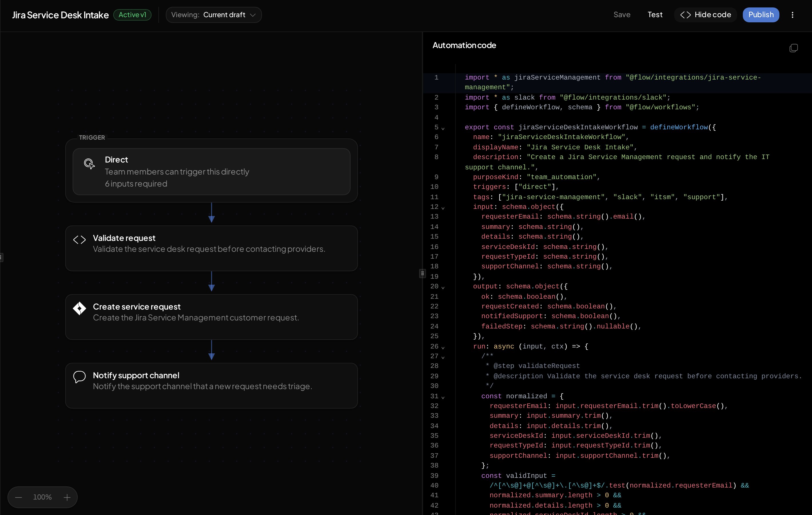This screenshot has height=515, width=812.
Task: Click the failedStep schema.string().nullable() line
Action: pos(561,326)
